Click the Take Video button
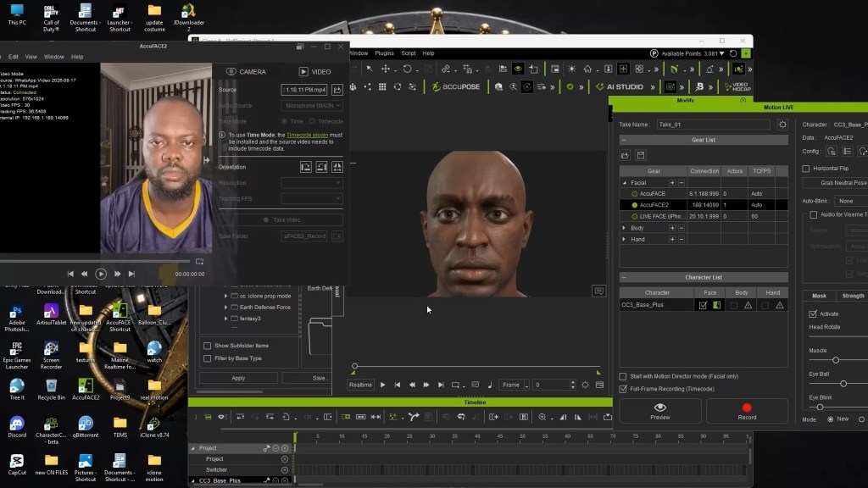Image resolution: width=868 pixels, height=488 pixels. 281,220
